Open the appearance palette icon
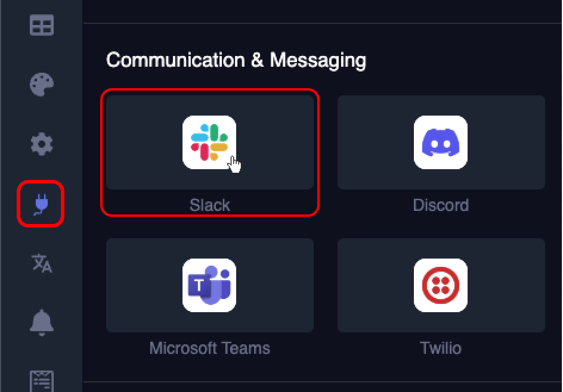Screen dimensions: 563x392 click(x=42, y=85)
